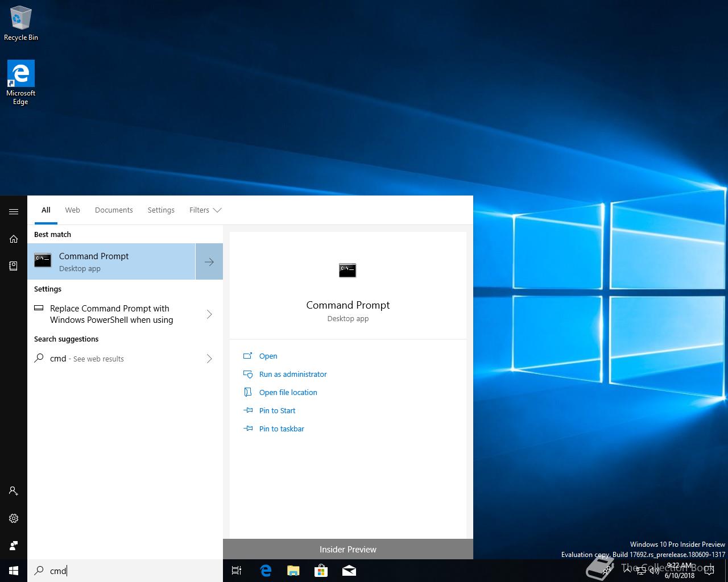Click the account sign-in icon in sidebar
728x582 pixels.
(x=14, y=490)
